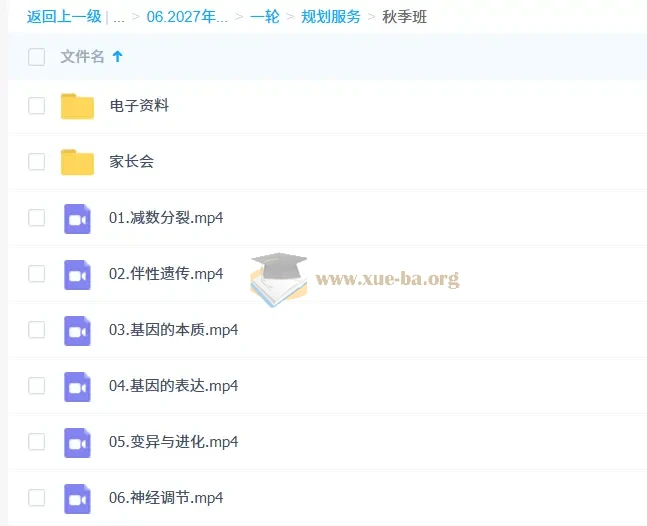Click the 家长会 folder icon

tap(77, 162)
